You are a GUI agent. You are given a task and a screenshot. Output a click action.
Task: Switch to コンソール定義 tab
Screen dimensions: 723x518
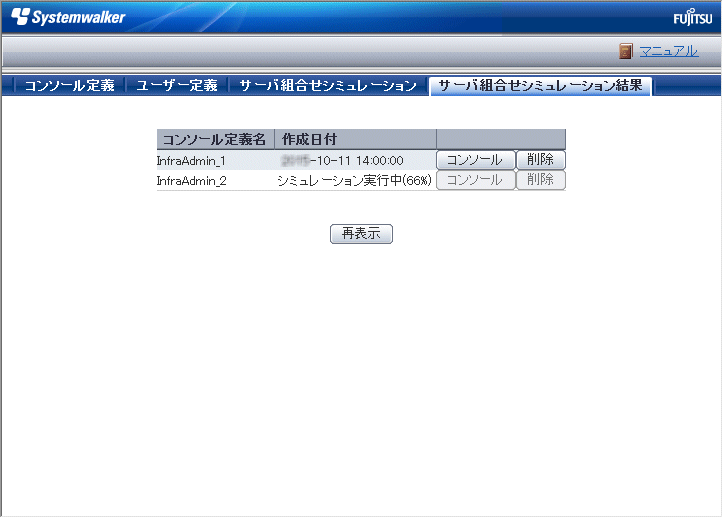69,86
